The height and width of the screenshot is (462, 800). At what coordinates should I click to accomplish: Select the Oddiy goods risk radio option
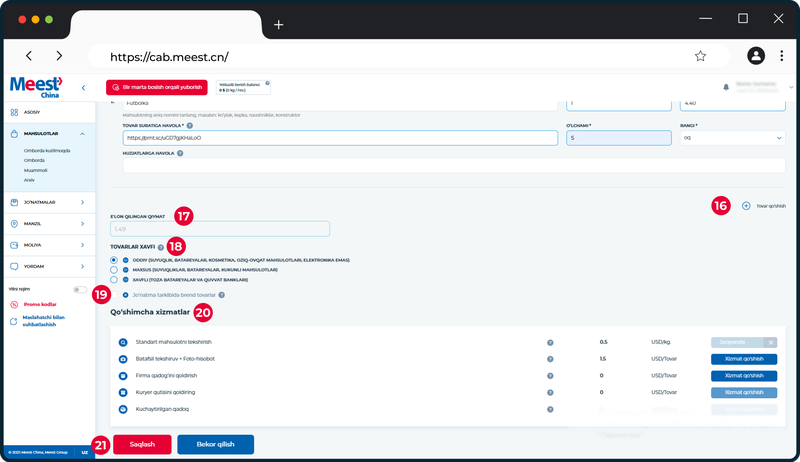pyautogui.click(x=114, y=260)
